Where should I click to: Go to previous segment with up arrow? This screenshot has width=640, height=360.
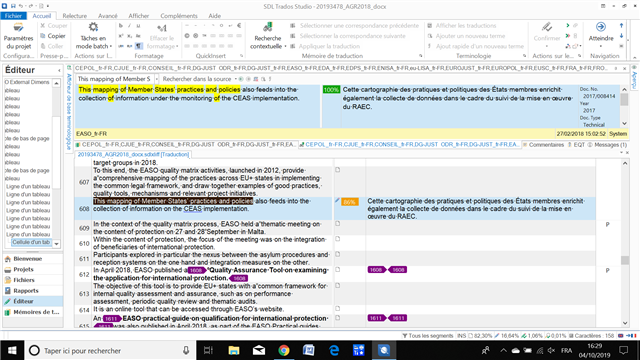pos(622,25)
